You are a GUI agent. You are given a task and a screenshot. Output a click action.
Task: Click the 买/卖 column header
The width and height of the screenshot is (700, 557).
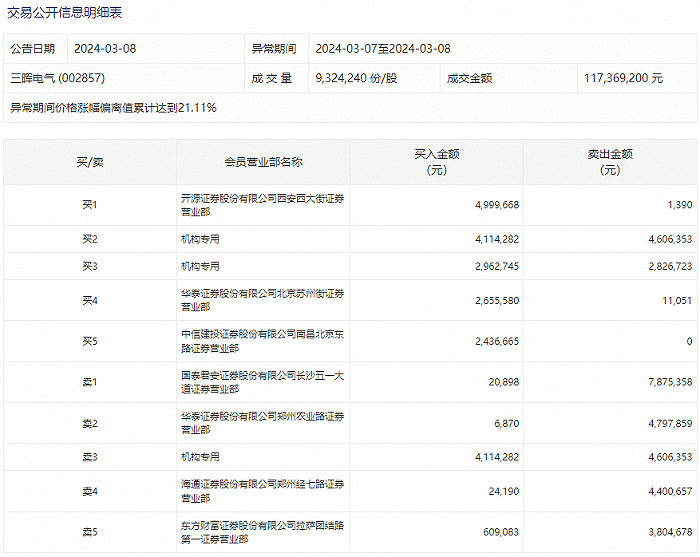tap(90, 162)
